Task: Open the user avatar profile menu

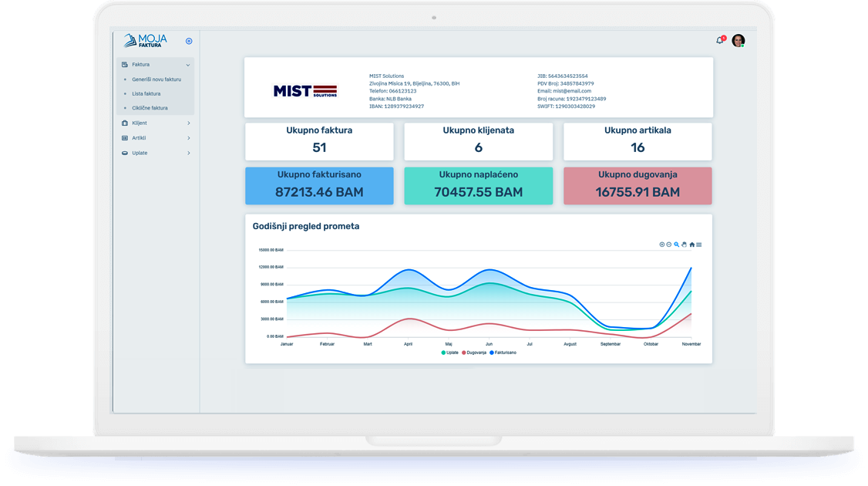Action: click(738, 40)
